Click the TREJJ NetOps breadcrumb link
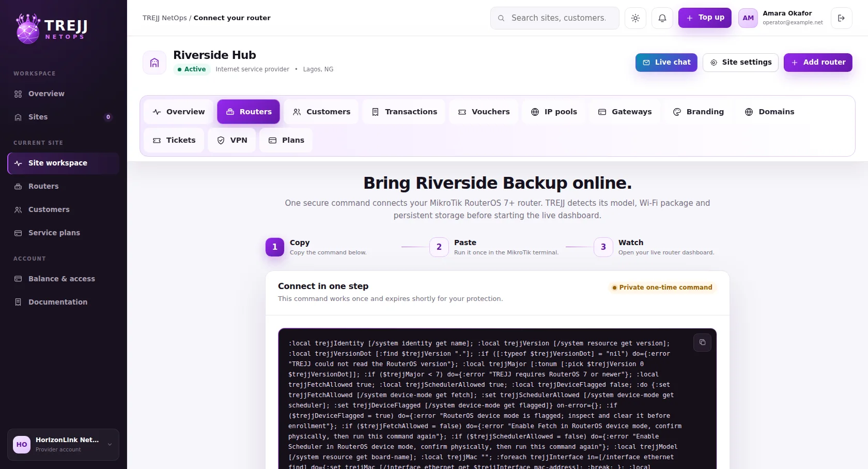The width and height of the screenshot is (868, 469). tap(165, 18)
